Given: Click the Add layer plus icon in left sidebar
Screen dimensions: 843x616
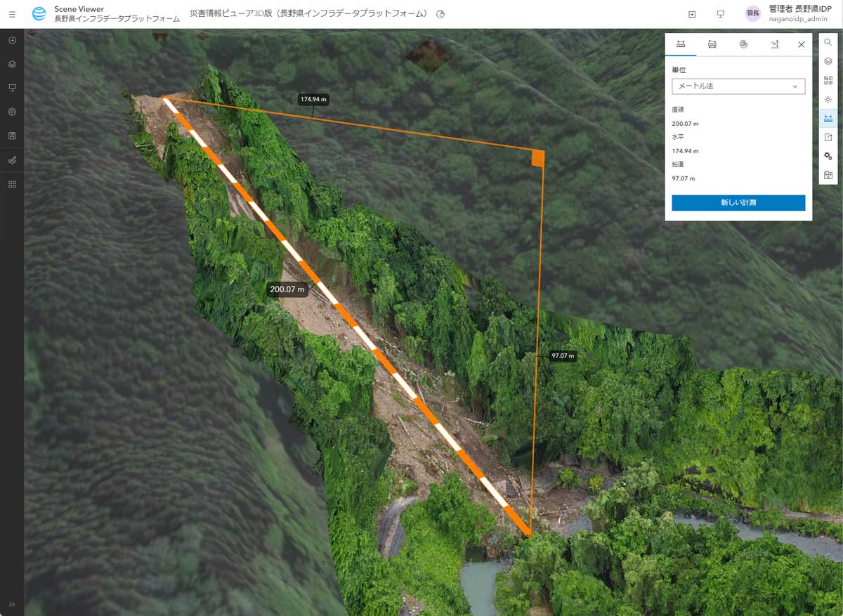Looking at the screenshot, I should (x=12, y=40).
